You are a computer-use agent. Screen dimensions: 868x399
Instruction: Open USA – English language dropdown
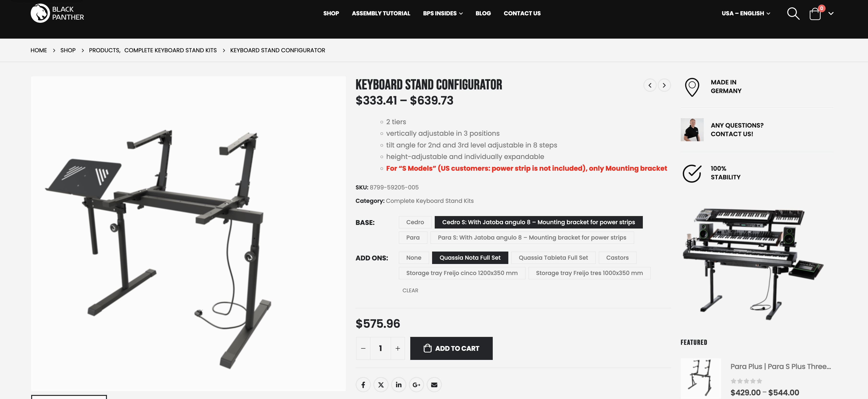[745, 13]
